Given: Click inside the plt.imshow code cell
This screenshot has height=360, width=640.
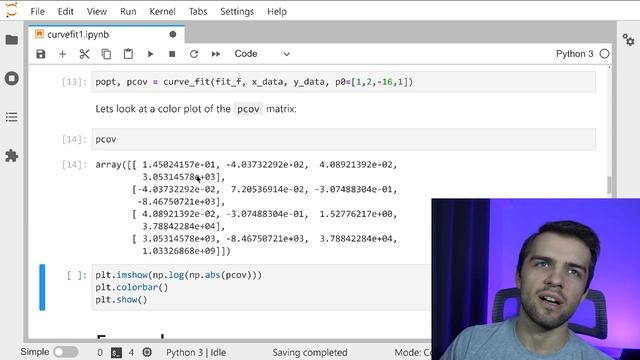Looking at the screenshot, I should click(261, 287).
